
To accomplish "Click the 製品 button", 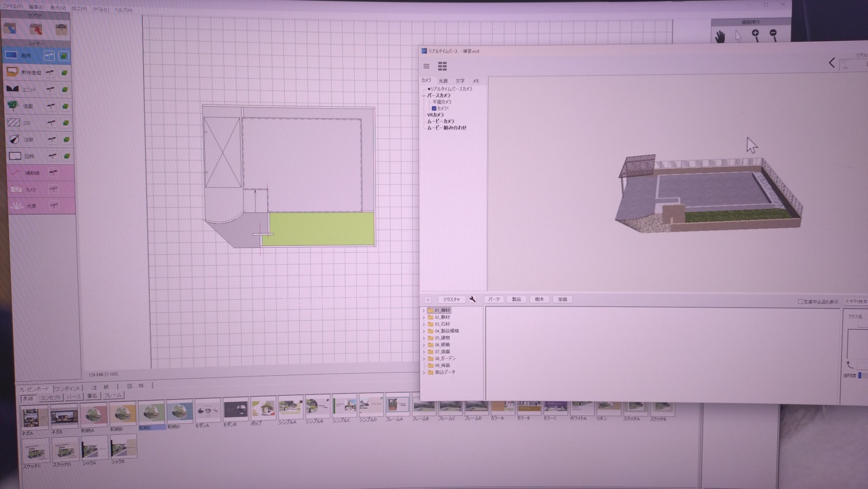I will pos(516,299).
